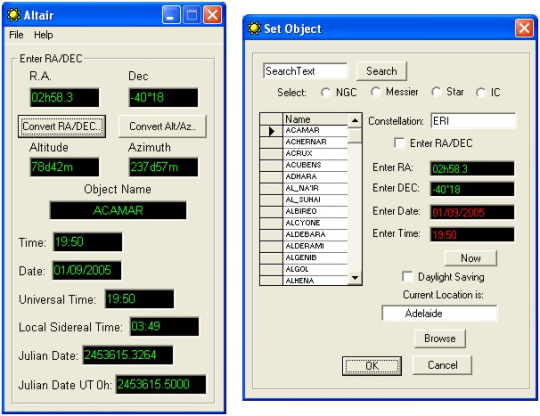
Task: Click the list scroll up arrow
Action: (355, 120)
